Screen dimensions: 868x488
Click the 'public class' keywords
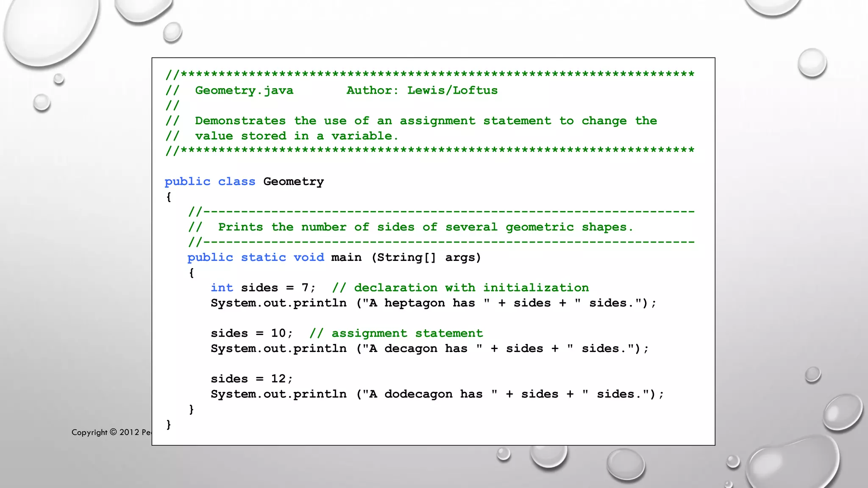210,182
